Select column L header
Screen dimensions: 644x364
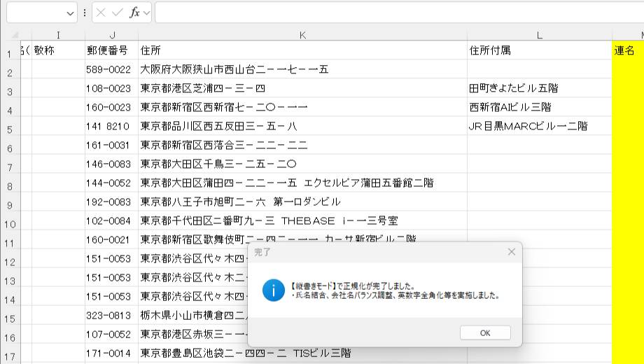coord(539,35)
